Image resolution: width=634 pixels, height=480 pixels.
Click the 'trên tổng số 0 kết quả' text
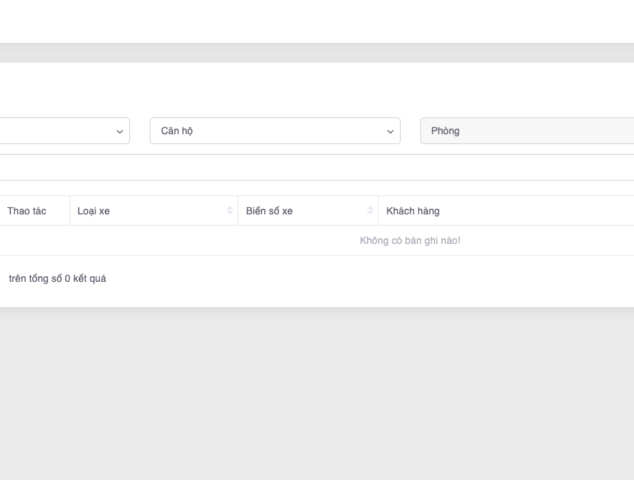pos(57,278)
